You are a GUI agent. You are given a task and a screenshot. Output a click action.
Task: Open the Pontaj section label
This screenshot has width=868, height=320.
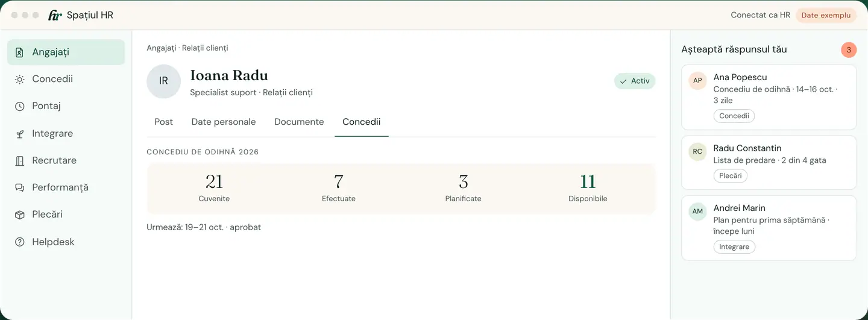[46, 106]
